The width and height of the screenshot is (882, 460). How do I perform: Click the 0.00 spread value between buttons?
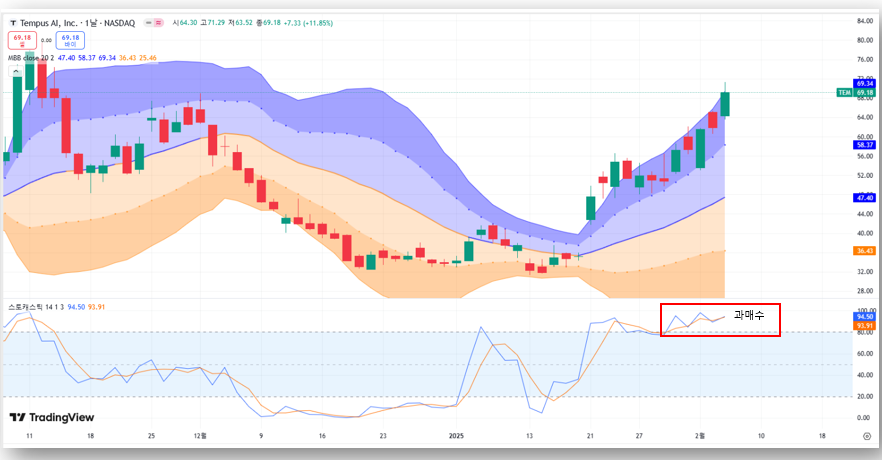pos(46,40)
